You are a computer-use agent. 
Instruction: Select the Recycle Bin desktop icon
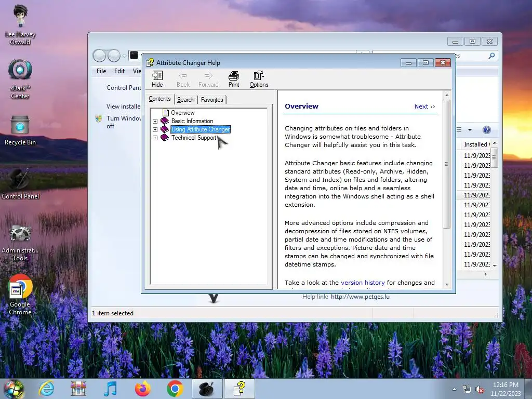coord(20,130)
